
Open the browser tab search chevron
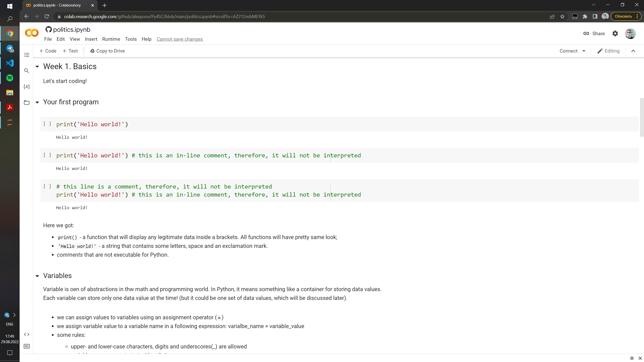594,5
